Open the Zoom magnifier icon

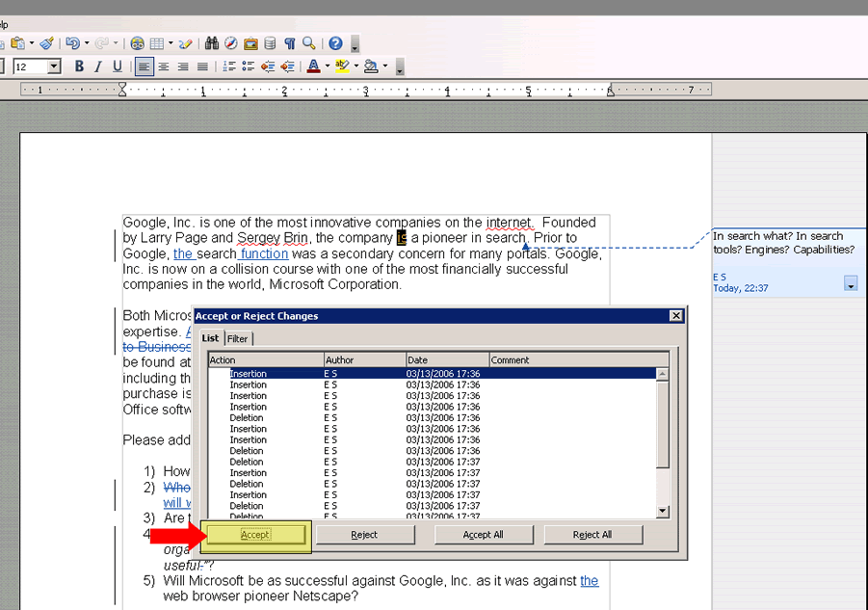coord(309,43)
